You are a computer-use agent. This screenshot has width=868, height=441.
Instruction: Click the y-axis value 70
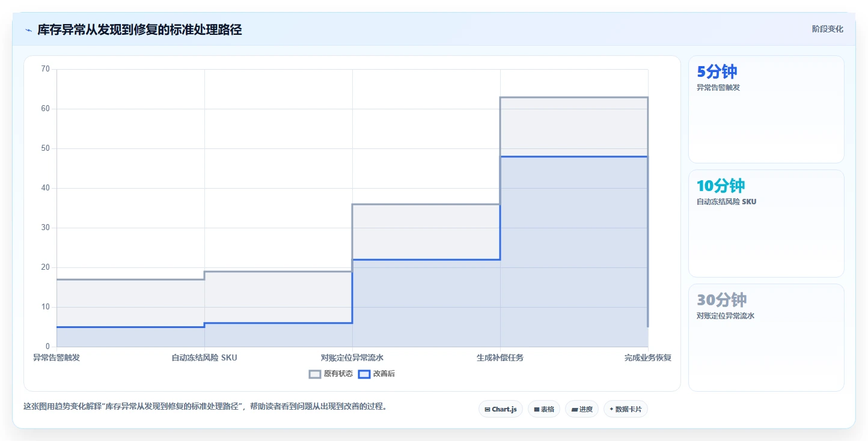46,69
